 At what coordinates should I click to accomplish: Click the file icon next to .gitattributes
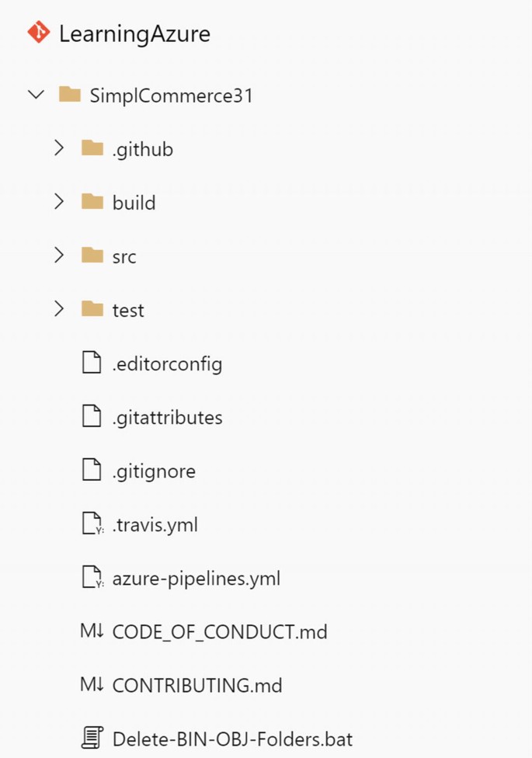[91, 416]
